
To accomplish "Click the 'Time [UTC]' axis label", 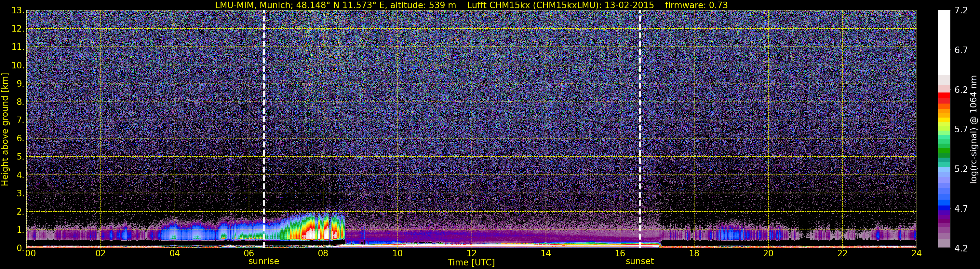I will click(x=471, y=262).
